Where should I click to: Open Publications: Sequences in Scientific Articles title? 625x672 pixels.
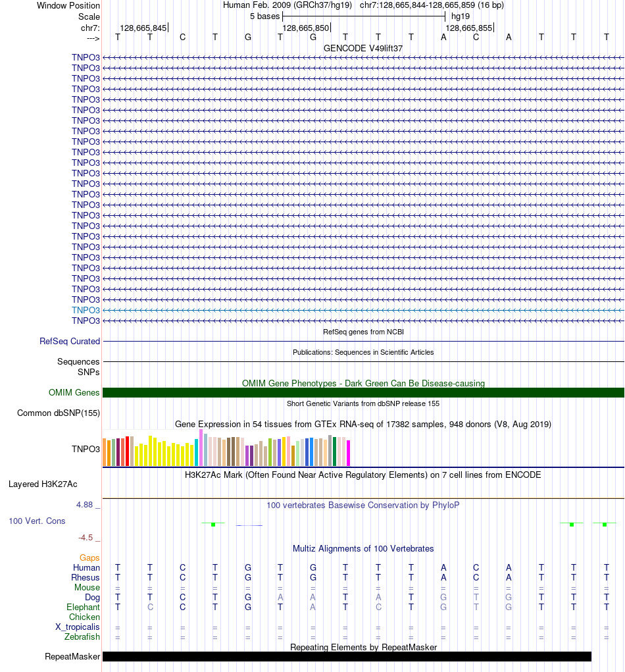363,352
